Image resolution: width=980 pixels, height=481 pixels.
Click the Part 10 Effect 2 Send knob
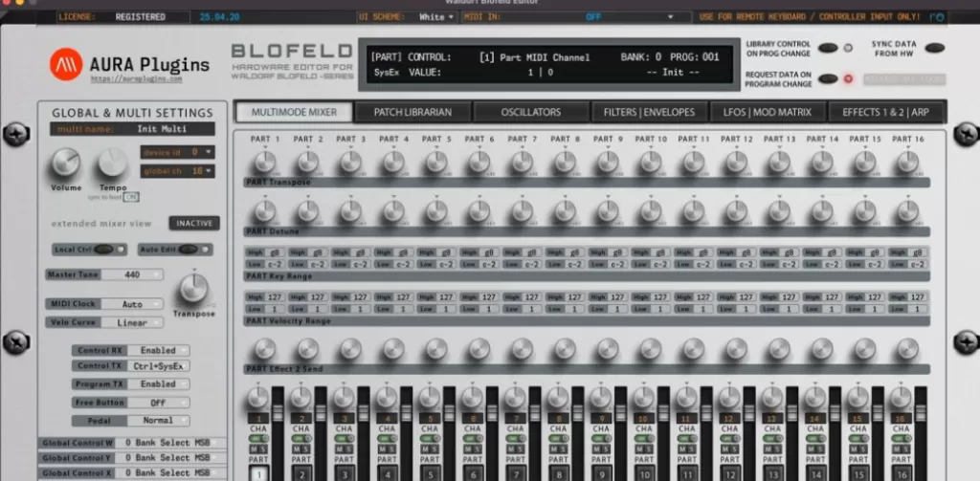point(651,349)
